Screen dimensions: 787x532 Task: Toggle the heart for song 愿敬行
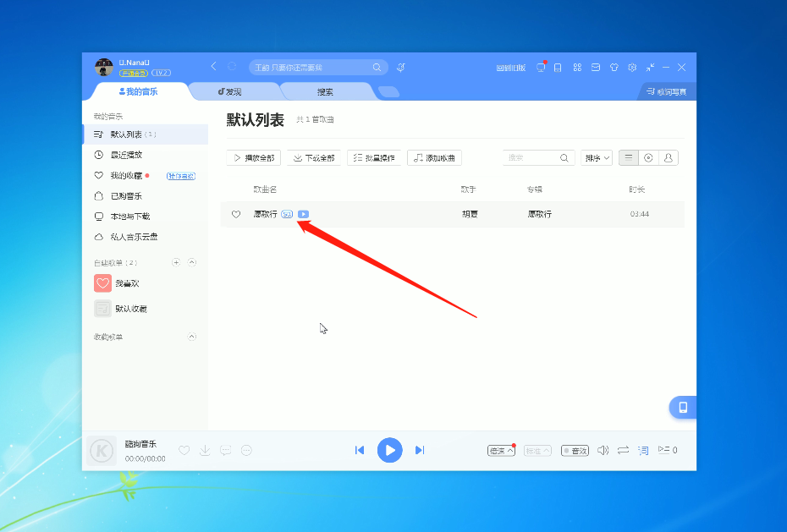click(x=236, y=214)
